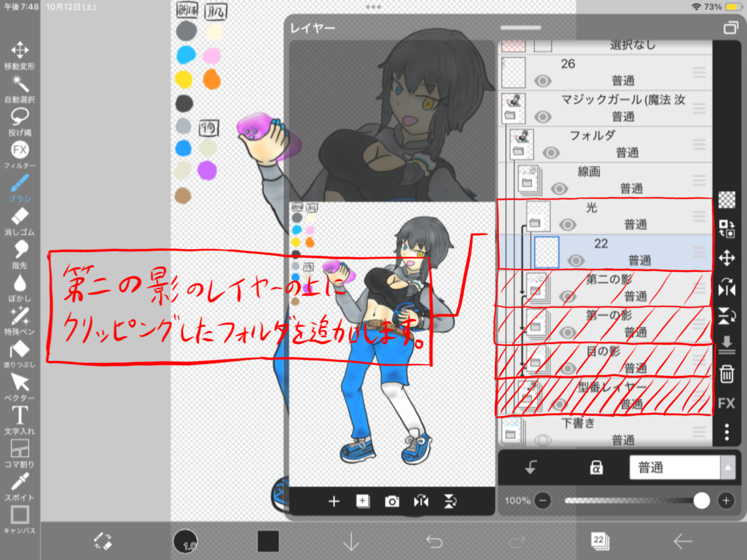Click the add special layer icon

pos(362,502)
